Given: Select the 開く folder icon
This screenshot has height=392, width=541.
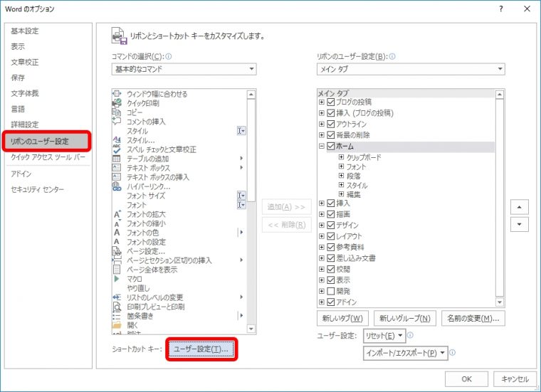Looking at the screenshot, I should [x=117, y=325].
